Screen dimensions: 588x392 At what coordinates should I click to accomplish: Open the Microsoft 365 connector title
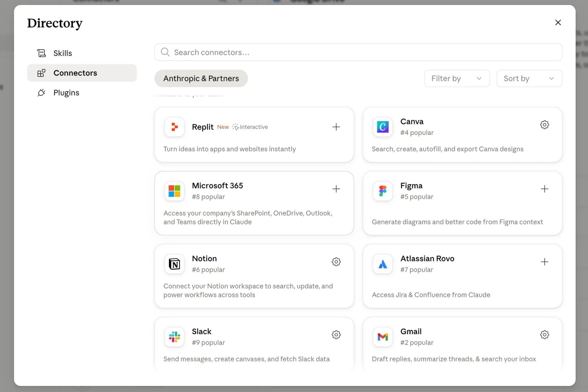pyautogui.click(x=217, y=186)
